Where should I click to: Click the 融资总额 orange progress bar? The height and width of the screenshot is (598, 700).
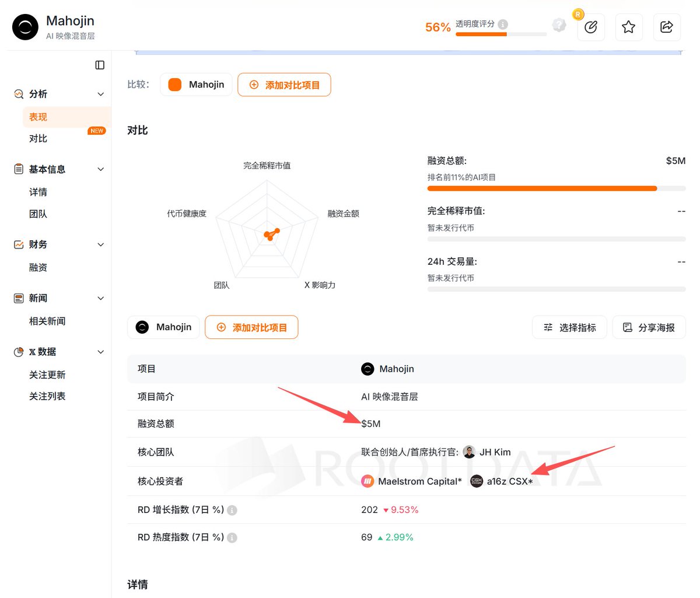pos(542,188)
